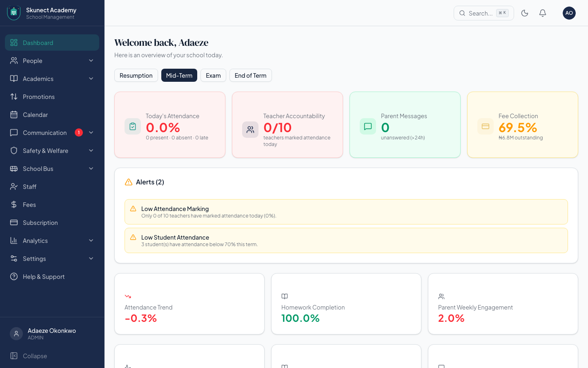The image size is (588, 368).
Task: Click the 100.0% homework completion value
Action: [301, 318]
